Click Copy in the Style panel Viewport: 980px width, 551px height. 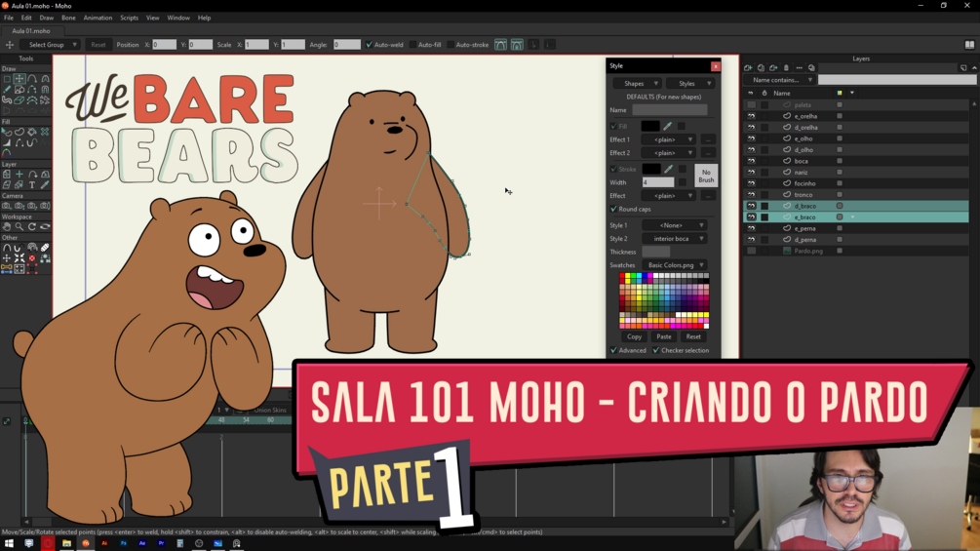(x=635, y=336)
